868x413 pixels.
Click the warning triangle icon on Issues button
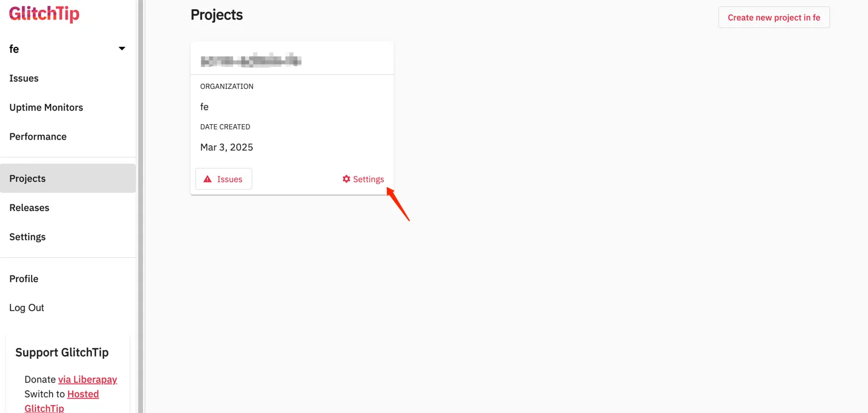(207, 179)
